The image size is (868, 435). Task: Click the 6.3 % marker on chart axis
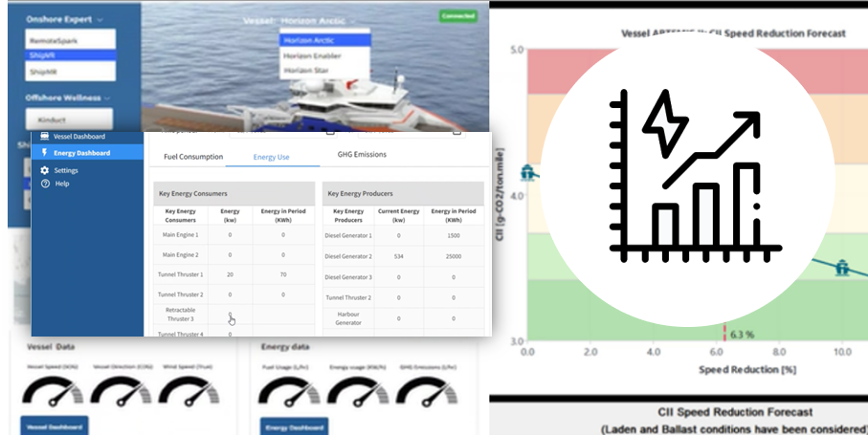742,336
